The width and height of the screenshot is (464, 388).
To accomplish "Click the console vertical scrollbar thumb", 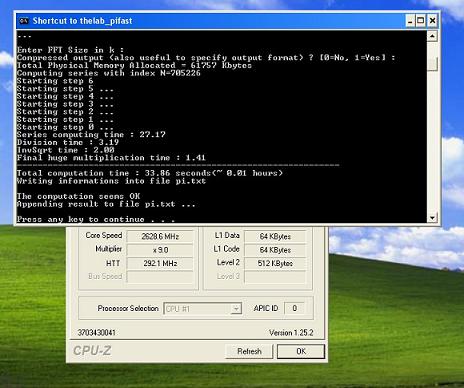I will point(432,64).
